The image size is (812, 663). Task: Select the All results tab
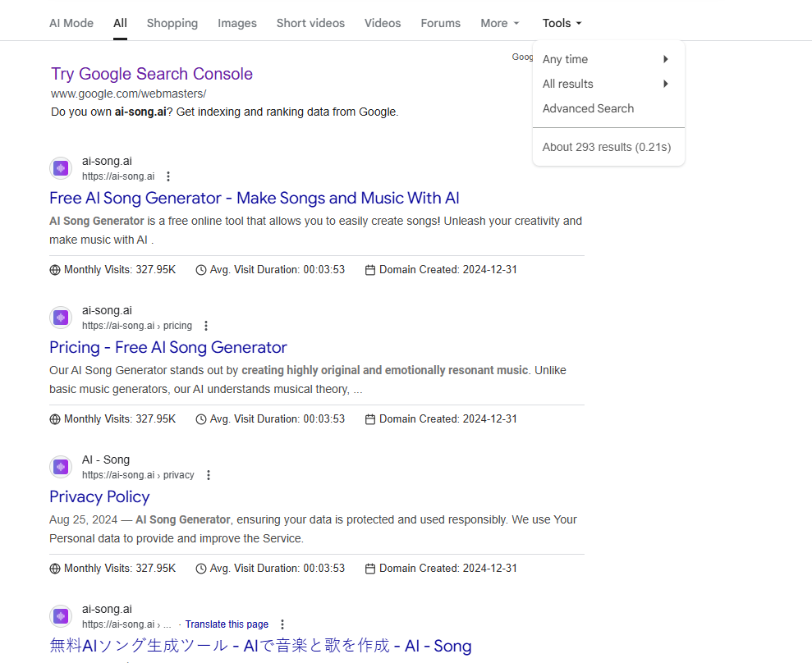[x=120, y=23]
